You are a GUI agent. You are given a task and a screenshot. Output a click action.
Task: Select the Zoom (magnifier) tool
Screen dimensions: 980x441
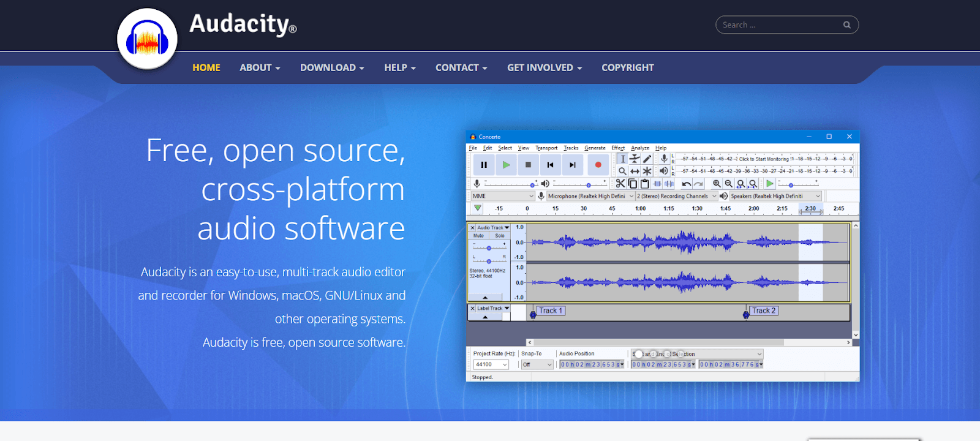[x=622, y=171]
